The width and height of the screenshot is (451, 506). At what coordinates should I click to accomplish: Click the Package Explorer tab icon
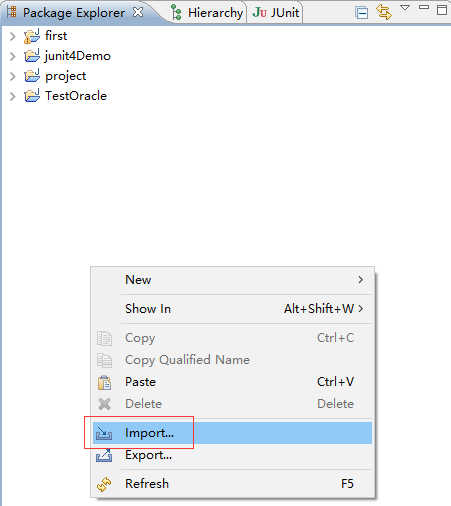pyautogui.click(x=11, y=12)
